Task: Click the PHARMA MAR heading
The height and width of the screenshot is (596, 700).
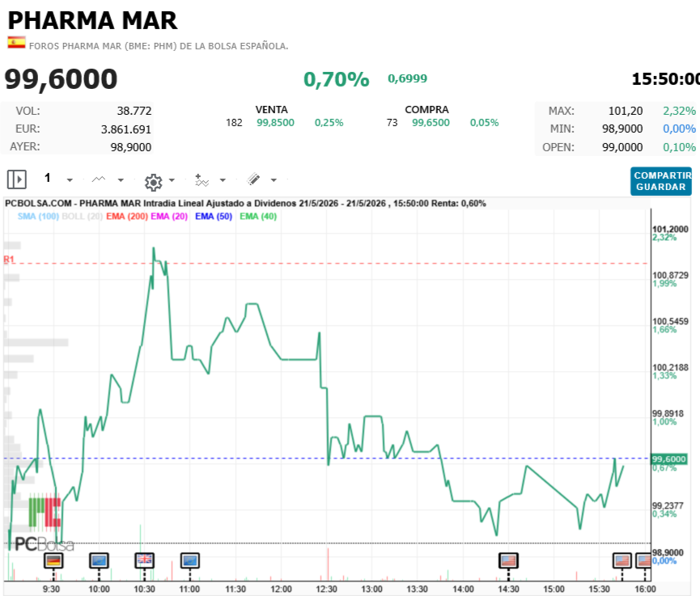Action: [92, 20]
